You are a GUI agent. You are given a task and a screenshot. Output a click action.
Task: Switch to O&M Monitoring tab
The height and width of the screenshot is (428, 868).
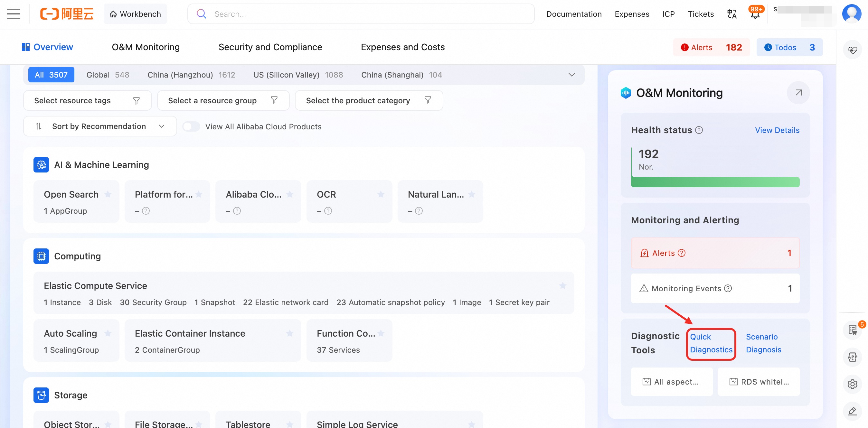click(146, 47)
